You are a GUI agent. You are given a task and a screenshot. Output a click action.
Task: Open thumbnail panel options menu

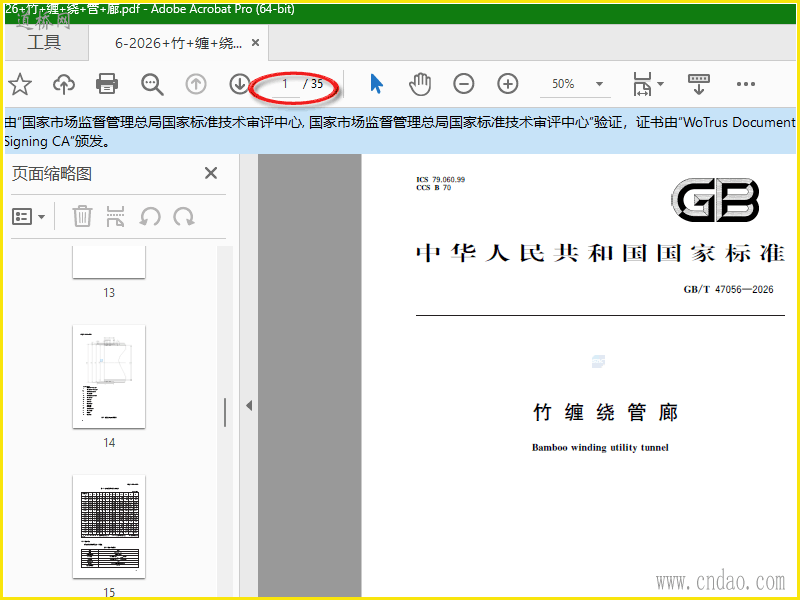pos(29,217)
